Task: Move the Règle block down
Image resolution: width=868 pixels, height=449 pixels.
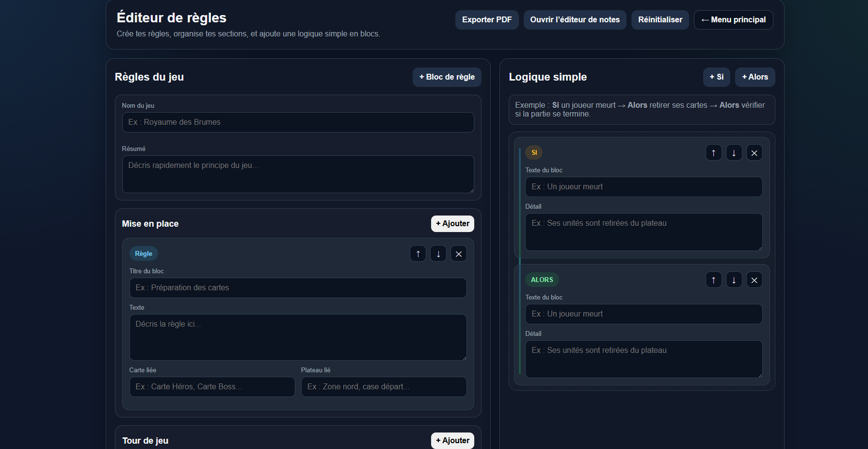Action: (438, 253)
